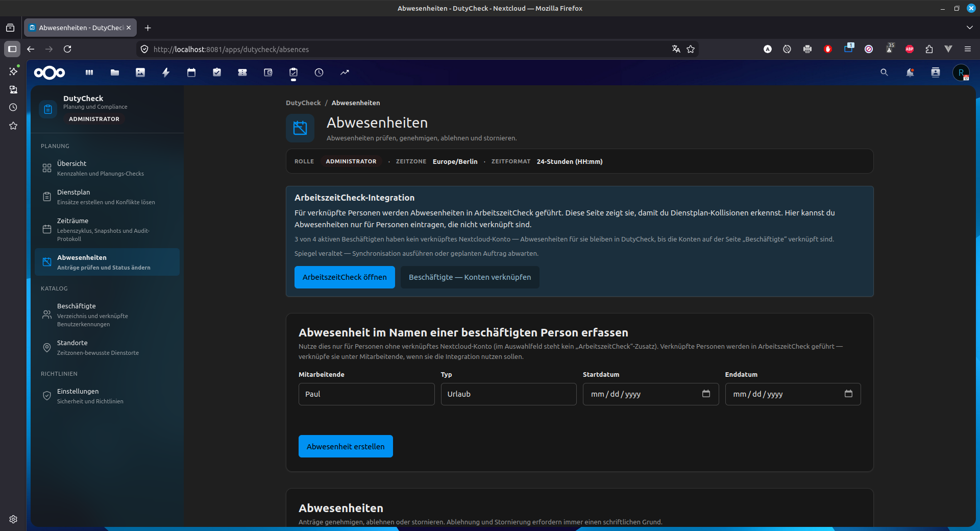The height and width of the screenshot is (531, 980).
Task: Go back to the previous page
Action: point(31,49)
